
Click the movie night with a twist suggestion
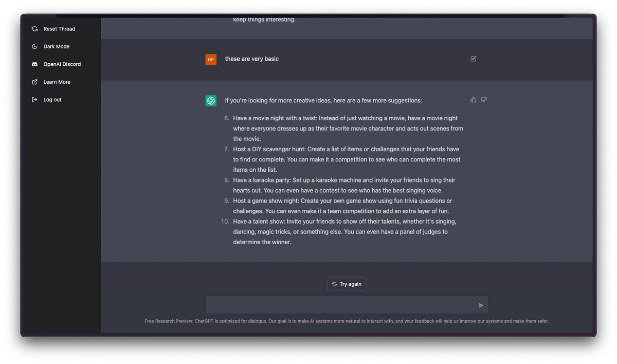[x=348, y=129]
